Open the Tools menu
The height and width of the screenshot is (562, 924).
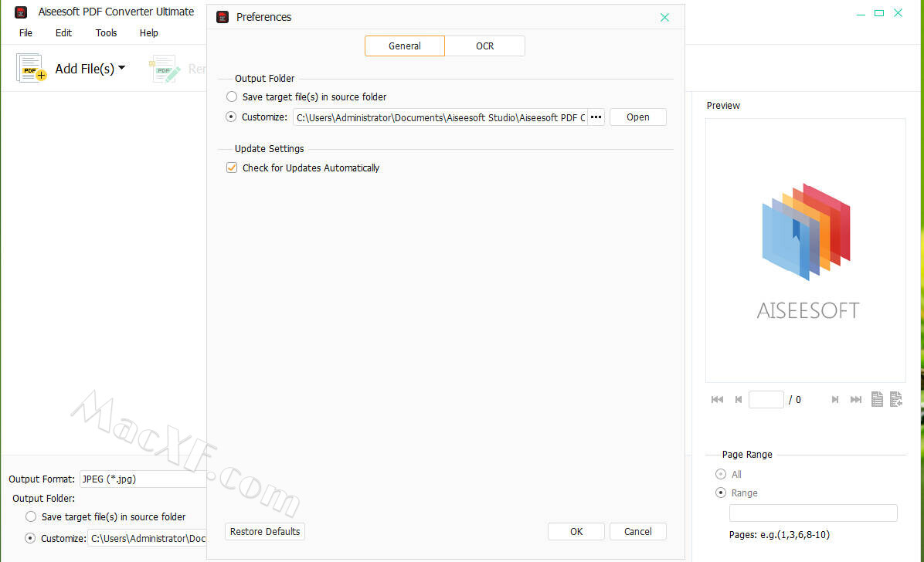coord(106,32)
